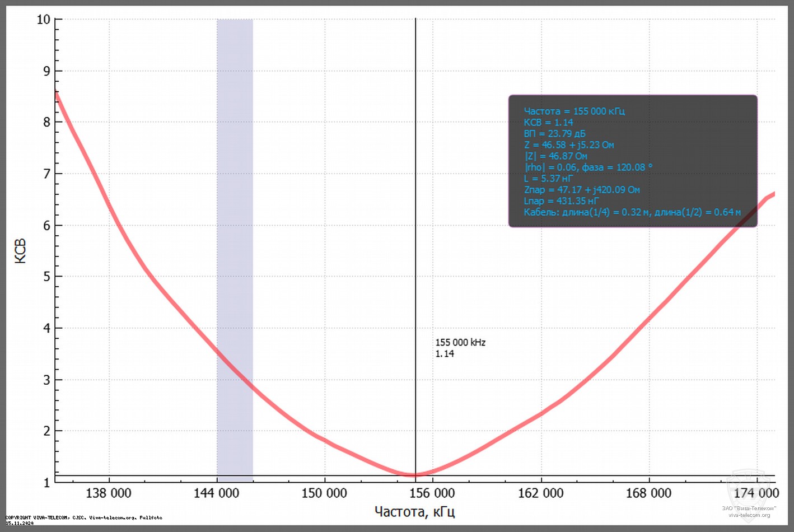This screenshot has height=532, width=794.
Task: Select the '155 000 kHz 1.14' marker label
Action: point(460,348)
